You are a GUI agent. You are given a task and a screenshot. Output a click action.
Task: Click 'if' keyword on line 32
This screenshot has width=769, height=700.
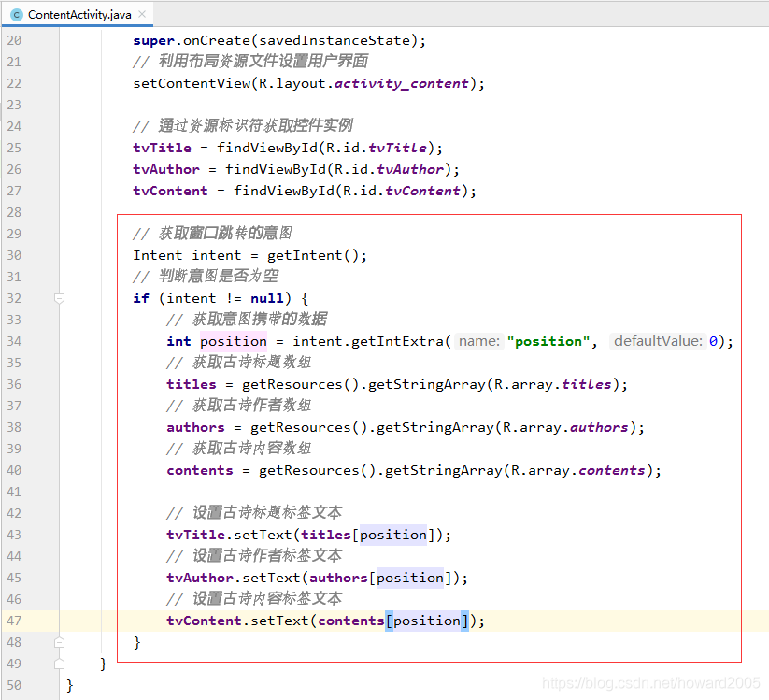(141, 298)
